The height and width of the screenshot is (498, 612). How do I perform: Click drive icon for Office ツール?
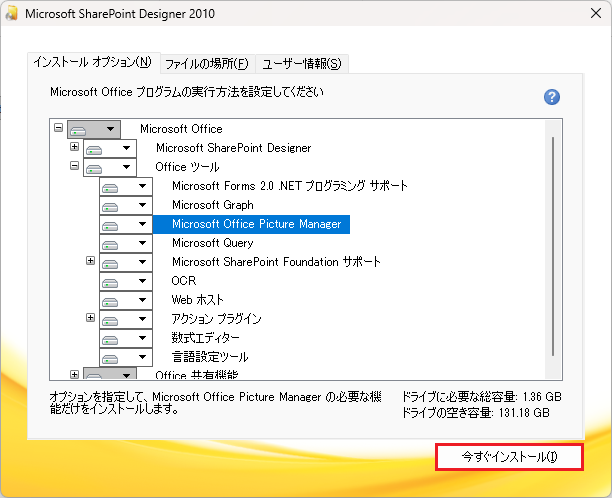tap(97, 167)
